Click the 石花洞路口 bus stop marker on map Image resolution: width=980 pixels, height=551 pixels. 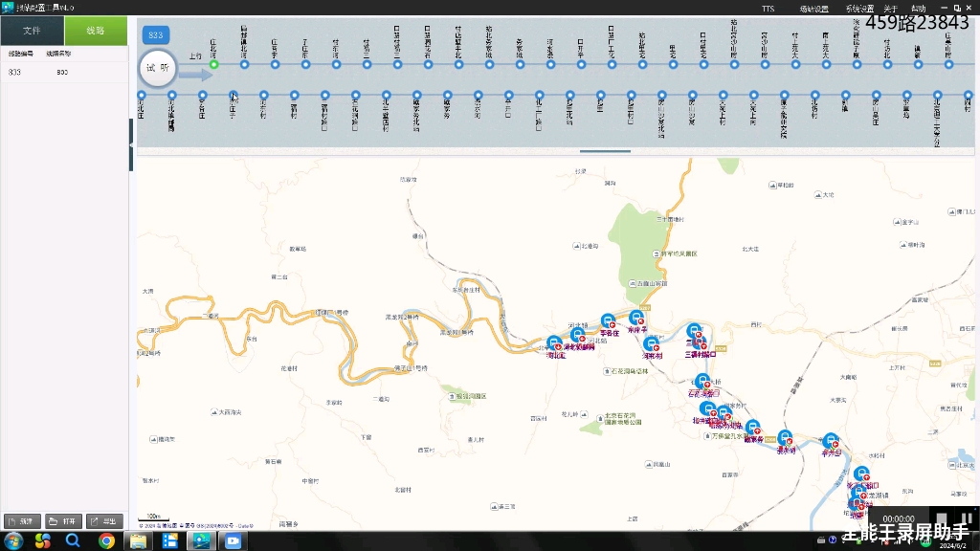702,381
